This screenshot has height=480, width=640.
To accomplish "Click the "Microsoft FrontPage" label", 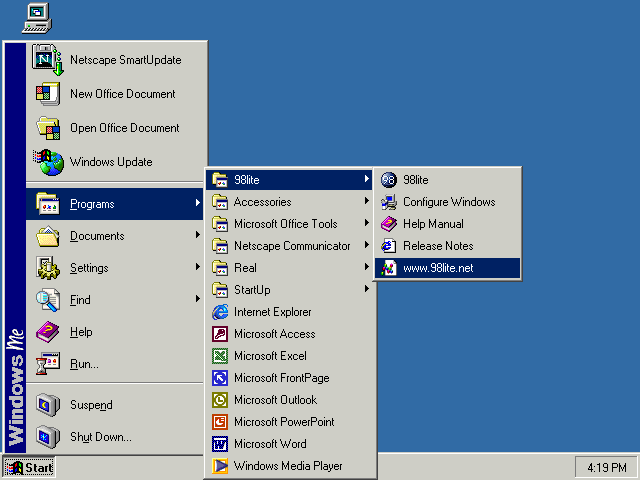I will pyautogui.click(x=282, y=378).
